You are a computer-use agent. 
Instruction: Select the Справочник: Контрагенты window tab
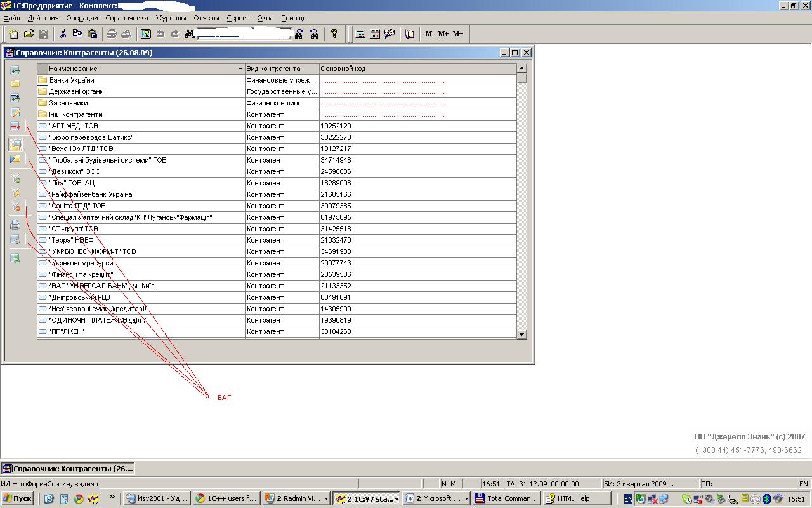click(68, 469)
